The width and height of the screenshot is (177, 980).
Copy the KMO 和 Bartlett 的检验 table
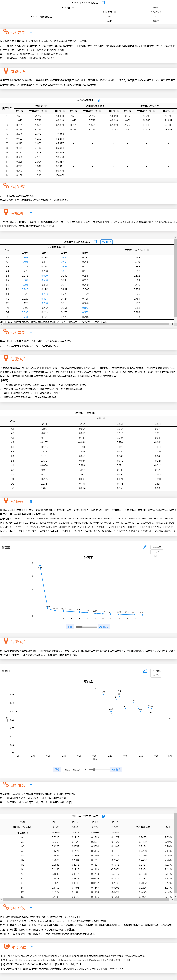point(103,3)
